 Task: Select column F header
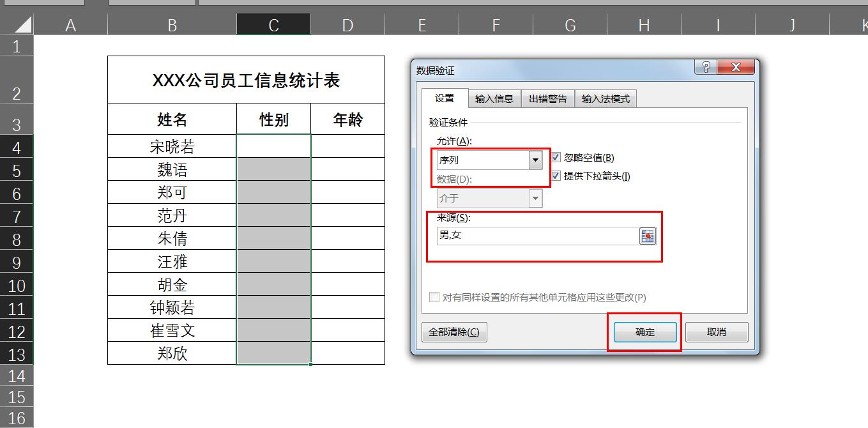496,25
